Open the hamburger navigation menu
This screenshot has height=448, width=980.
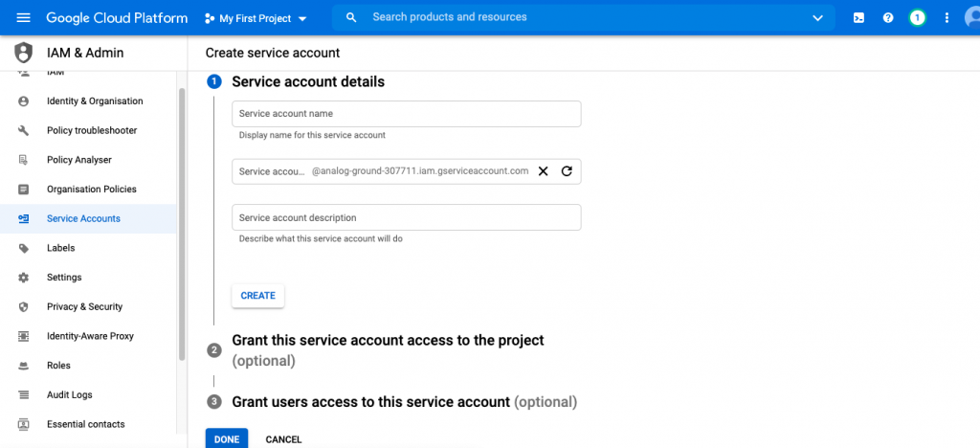[23, 18]
